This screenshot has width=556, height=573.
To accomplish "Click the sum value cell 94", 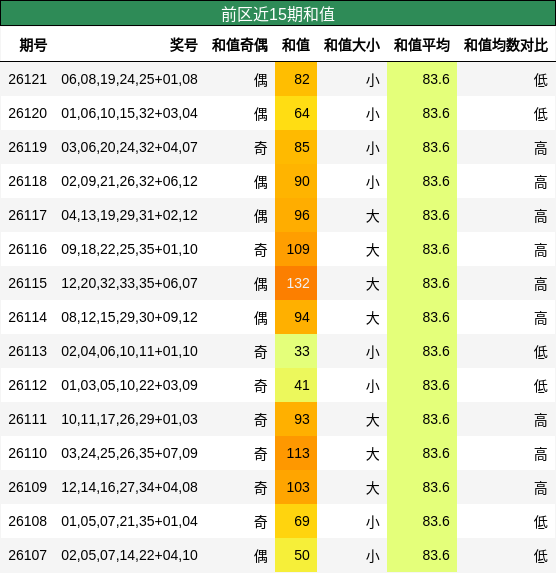I will (296, 317).
